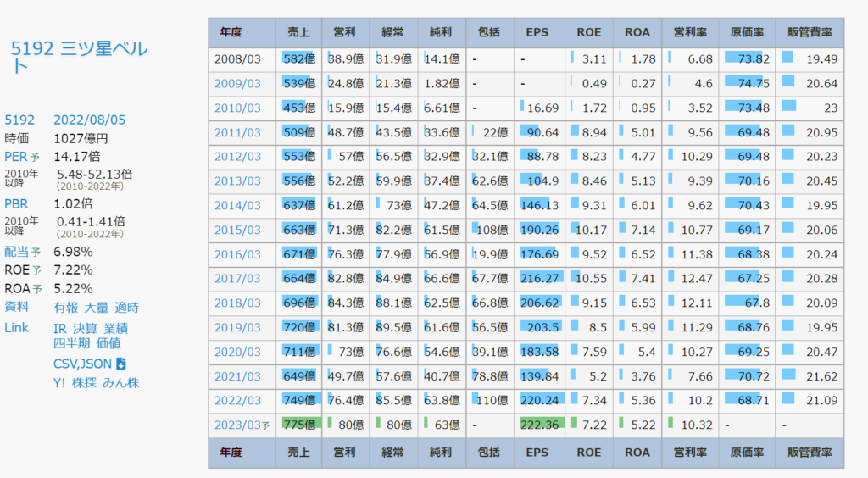The image size is (868, 478).
Task: Select the 2008/03 year cell
Action: point(242,59)
